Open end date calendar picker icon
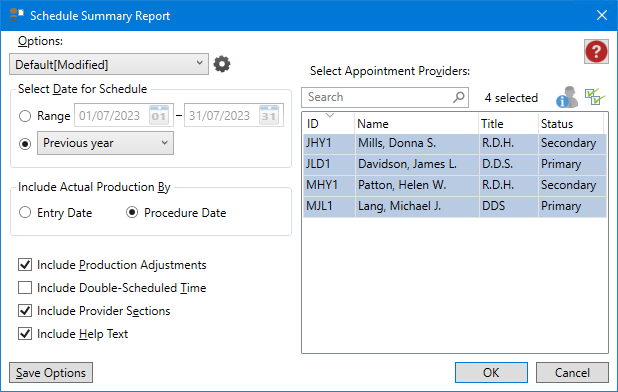The width and height of the screenshot is (618, 392). (x=269, y=115)
